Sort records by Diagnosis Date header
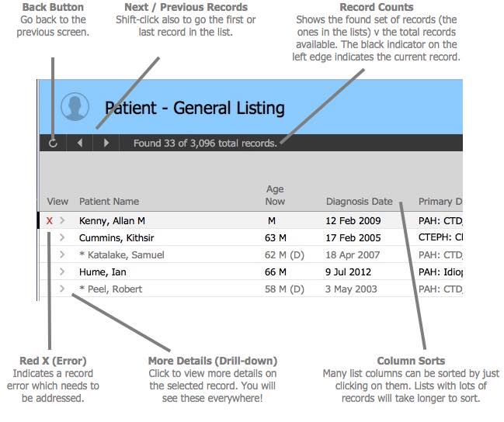Image resolution: width=504 pixels, height=422 pixels. (x=359, y=202)
